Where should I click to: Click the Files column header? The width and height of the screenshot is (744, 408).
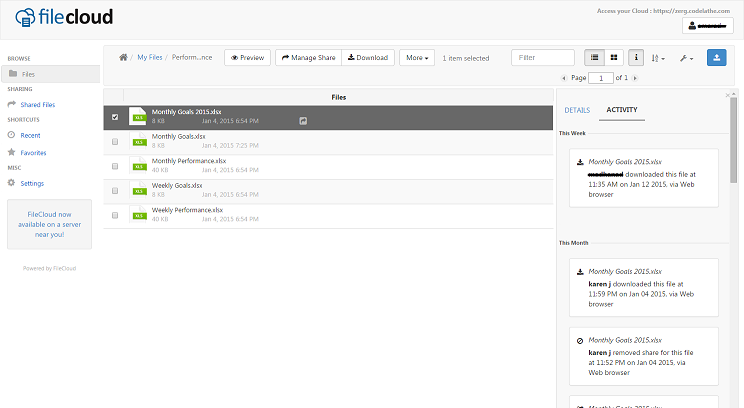click(339, 97)
